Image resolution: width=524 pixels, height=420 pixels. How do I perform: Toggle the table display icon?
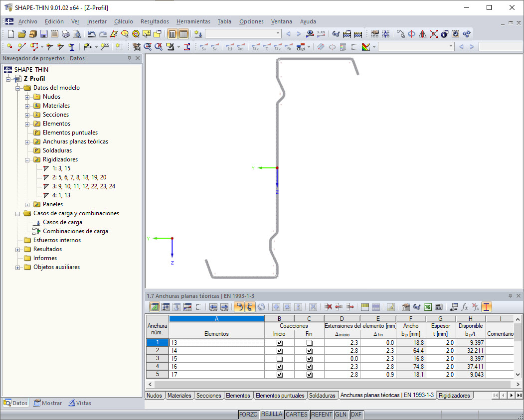pyautogui.click(x=183, y=34)
